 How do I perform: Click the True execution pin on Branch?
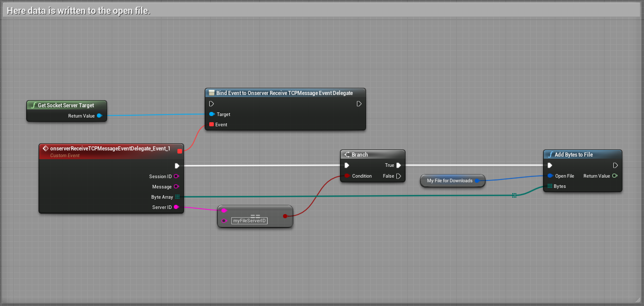click(398, 165)
